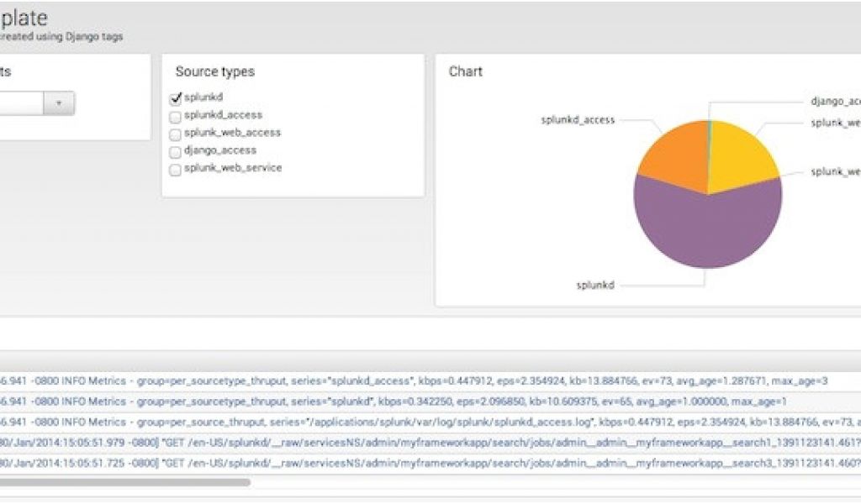Tick the splunk_web_access checkbox
The width and height of the screenshot is (861, 504).
175,134
